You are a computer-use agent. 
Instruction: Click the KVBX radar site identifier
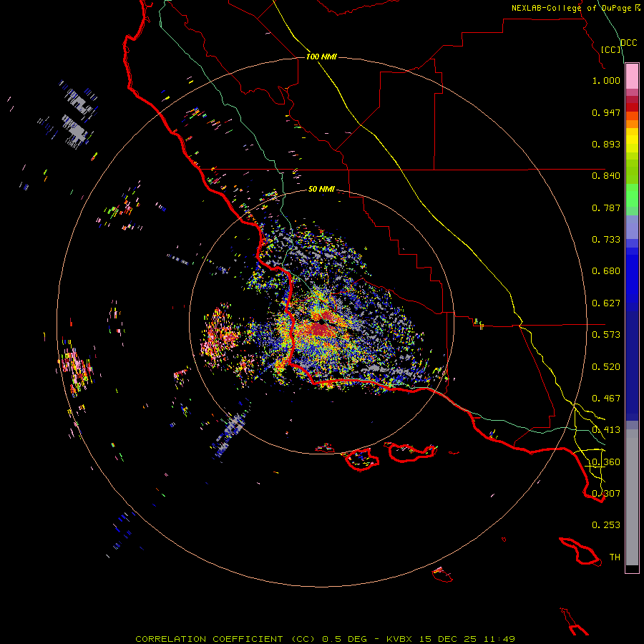click(x=399, y=639)
